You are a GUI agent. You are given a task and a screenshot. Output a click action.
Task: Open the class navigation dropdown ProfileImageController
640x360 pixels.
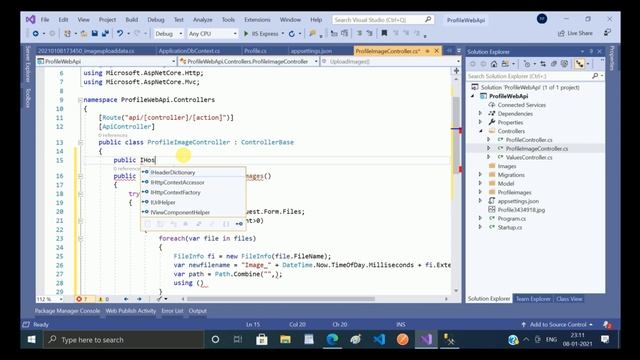tap(248, 61)
